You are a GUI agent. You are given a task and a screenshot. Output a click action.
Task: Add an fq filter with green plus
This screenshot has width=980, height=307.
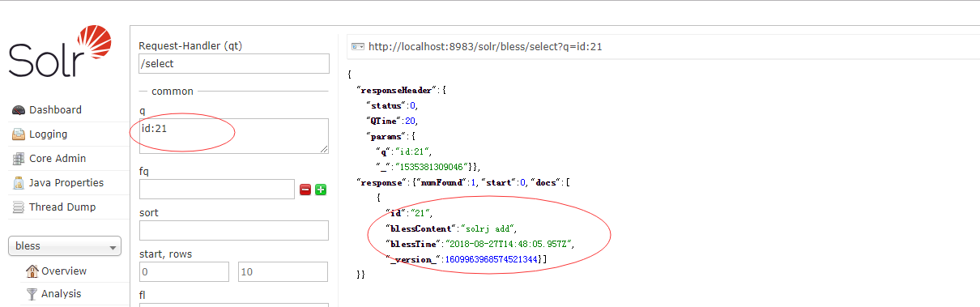point(321,190)
